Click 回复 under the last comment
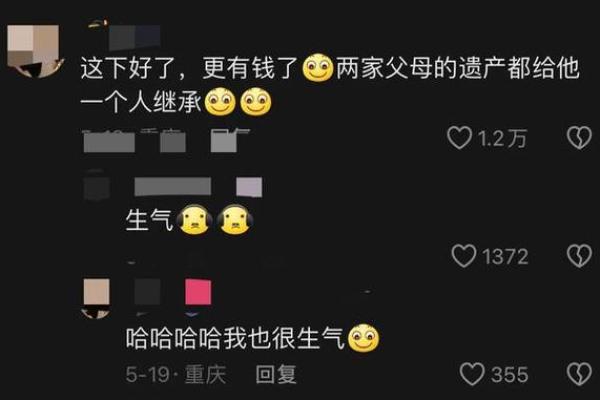 (x=276, y=374)
